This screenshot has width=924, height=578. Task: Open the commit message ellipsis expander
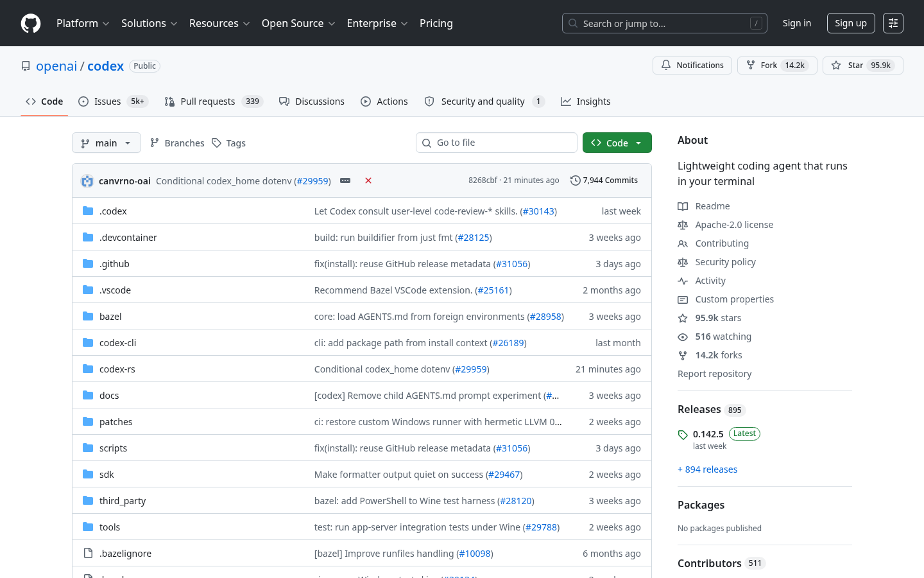[x=345, y=180]
